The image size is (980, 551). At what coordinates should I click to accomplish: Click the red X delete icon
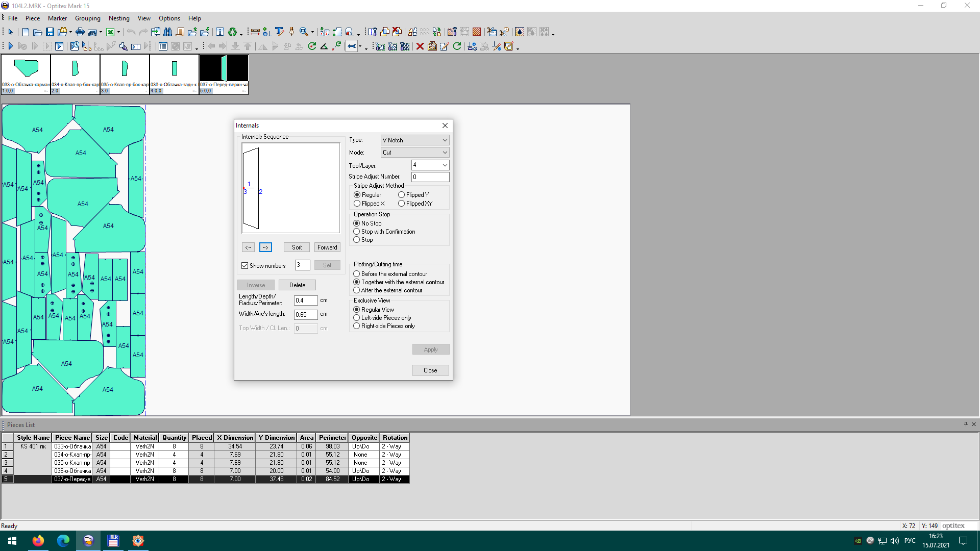(x=420, y=46)
